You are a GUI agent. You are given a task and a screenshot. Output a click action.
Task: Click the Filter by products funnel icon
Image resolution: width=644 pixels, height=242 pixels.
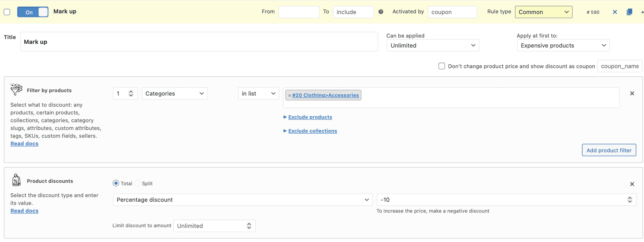pos(16,89)
